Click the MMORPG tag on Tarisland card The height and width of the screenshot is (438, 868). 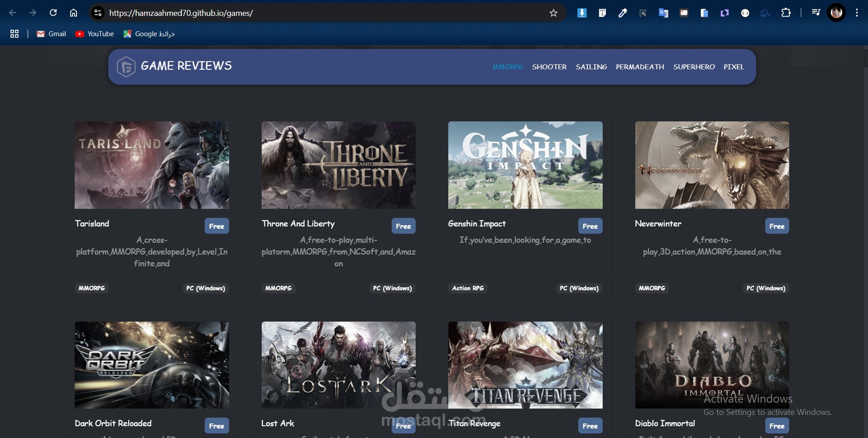[x=91, y=288]
